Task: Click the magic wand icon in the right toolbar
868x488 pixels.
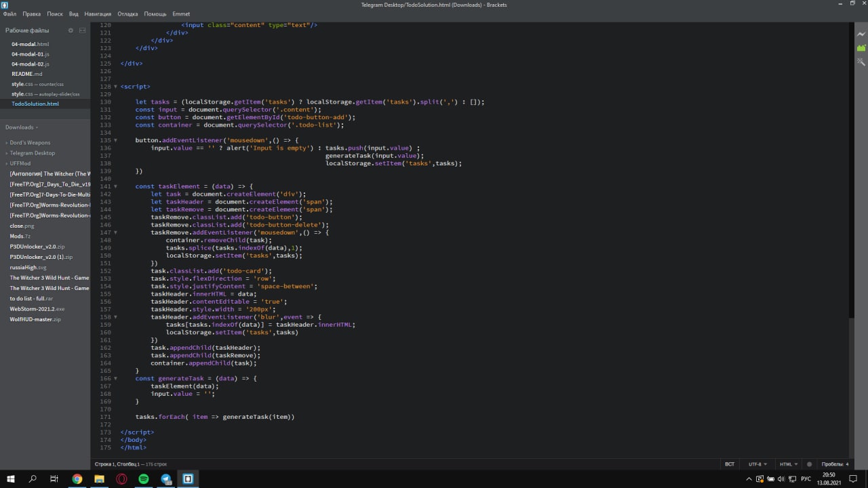Action: click(x=861, y=62)
